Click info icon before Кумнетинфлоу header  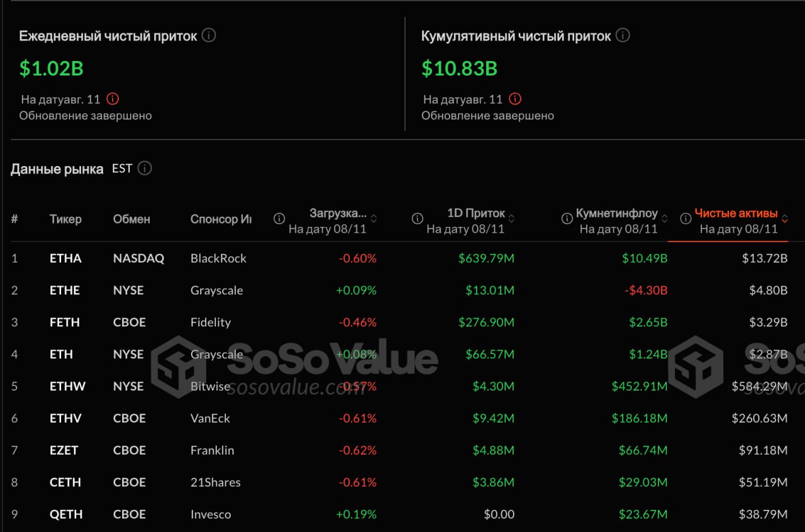pos(567,218)
